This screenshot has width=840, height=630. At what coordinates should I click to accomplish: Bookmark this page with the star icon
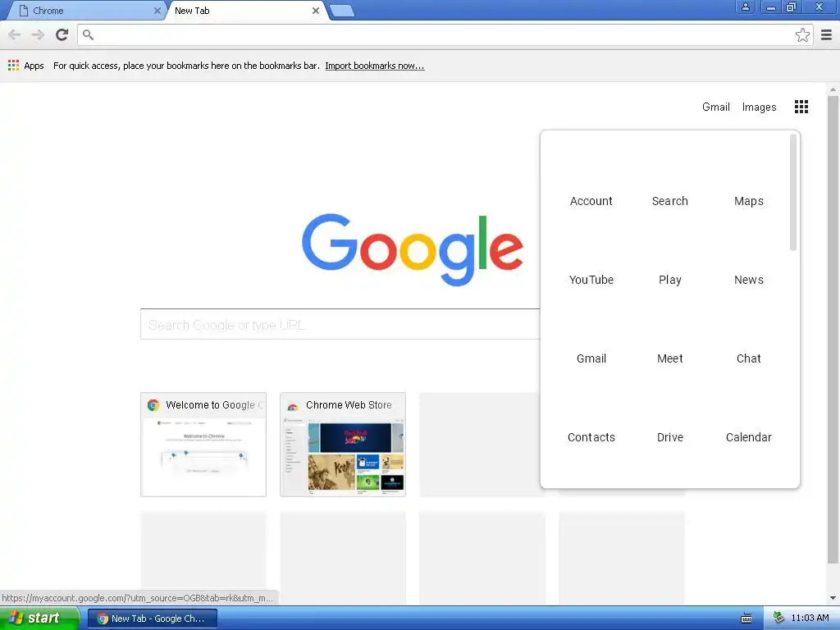click(x=802, y=34)
